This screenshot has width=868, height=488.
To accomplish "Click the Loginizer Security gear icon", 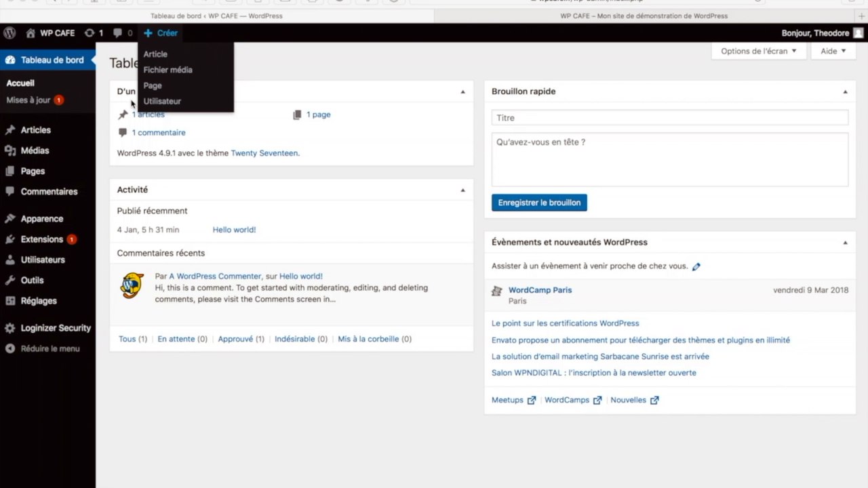I will point(10,328).
